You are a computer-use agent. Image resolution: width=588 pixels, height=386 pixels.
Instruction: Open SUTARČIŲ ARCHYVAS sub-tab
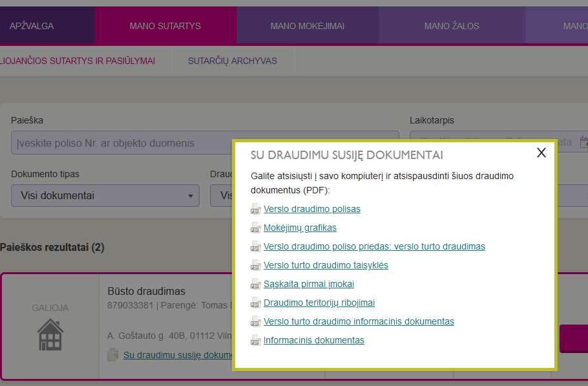[x=233, y=61]
